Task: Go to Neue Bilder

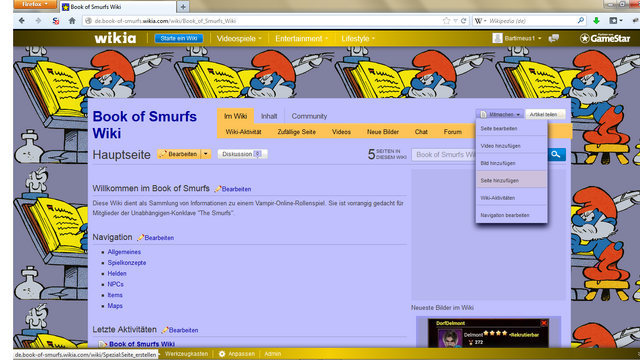Action: tap(383, 132)
